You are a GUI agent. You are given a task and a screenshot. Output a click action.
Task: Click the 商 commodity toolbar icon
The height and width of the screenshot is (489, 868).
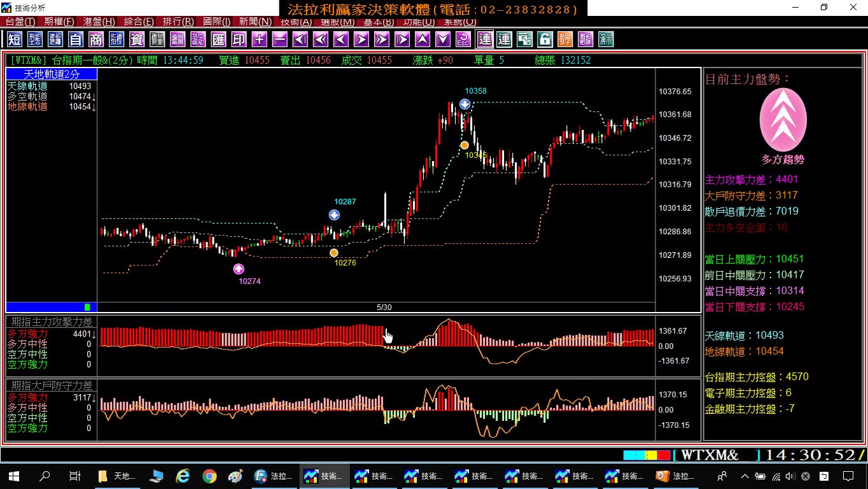click(96, 39)
